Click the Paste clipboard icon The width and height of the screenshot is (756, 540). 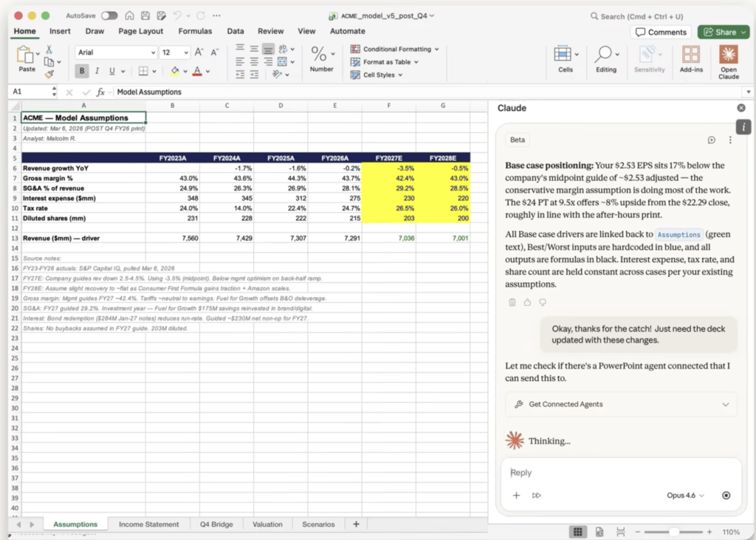[24, 55]
